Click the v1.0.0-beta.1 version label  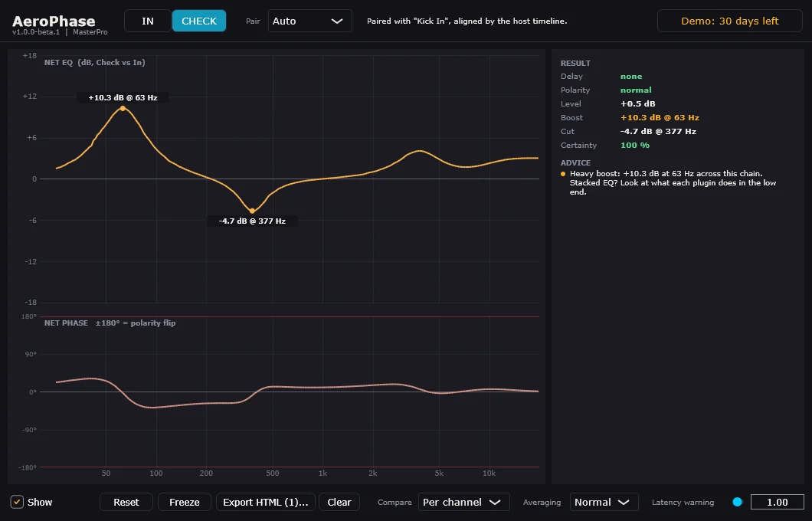[36, 32]
